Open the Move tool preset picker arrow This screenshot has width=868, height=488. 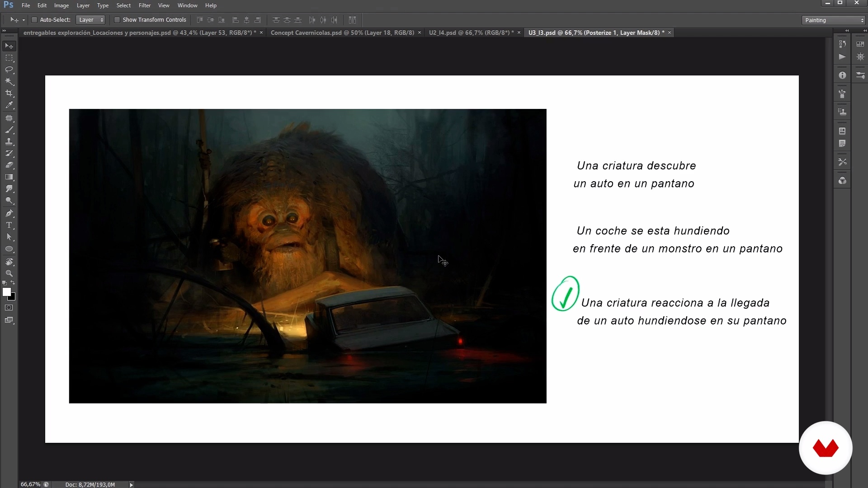(x=24, y=20)
